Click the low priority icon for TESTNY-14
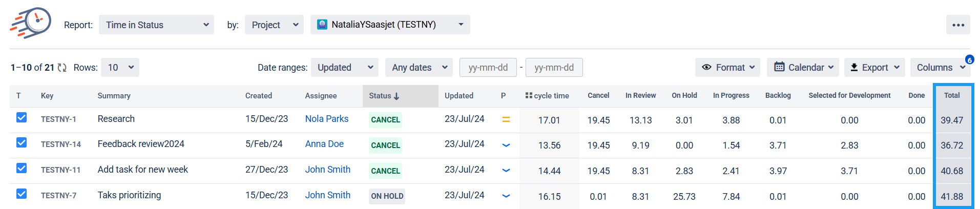 tap(506, 145)
